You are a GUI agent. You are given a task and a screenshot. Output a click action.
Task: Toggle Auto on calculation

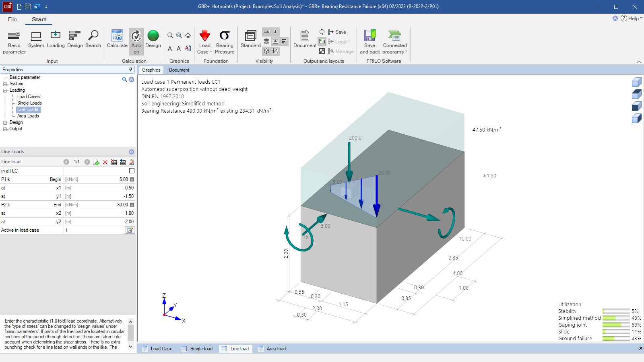click(136, 42)
